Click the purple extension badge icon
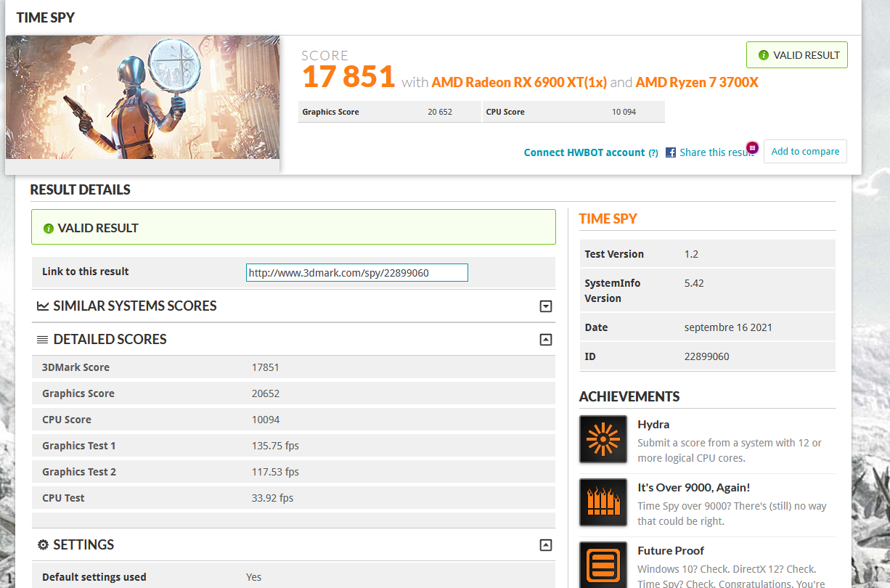Screen dimensions: 890x588 pyautogui.click(x=753, y=147)
